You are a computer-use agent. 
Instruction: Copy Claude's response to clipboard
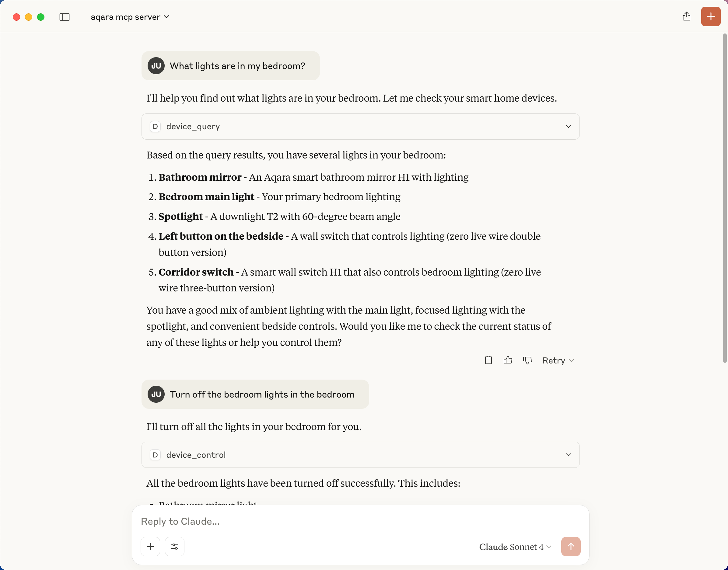tap(488, 360)
